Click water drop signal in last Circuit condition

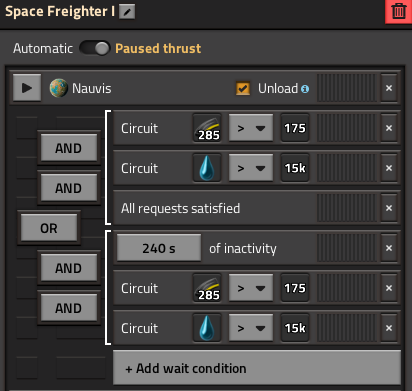pos(207,328)
